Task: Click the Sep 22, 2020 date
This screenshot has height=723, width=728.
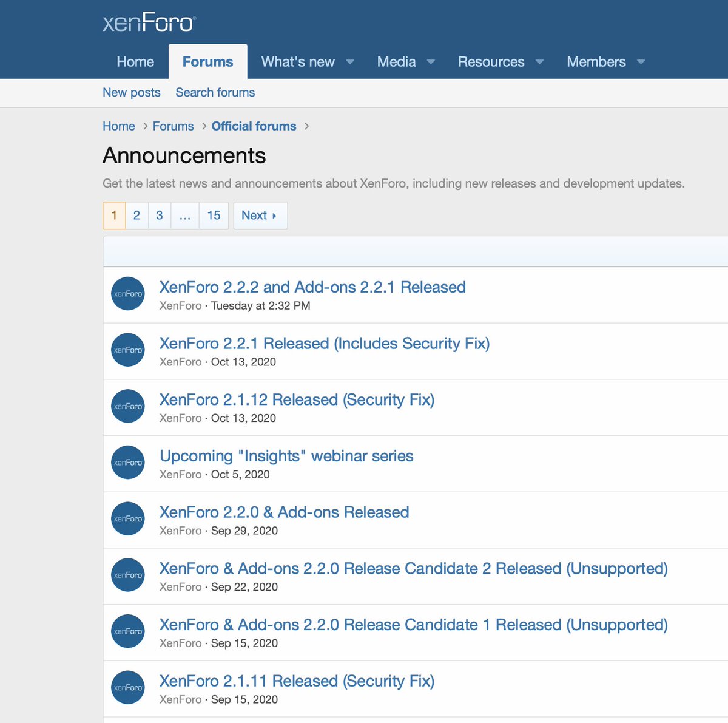Action: [x=244, y=587]
